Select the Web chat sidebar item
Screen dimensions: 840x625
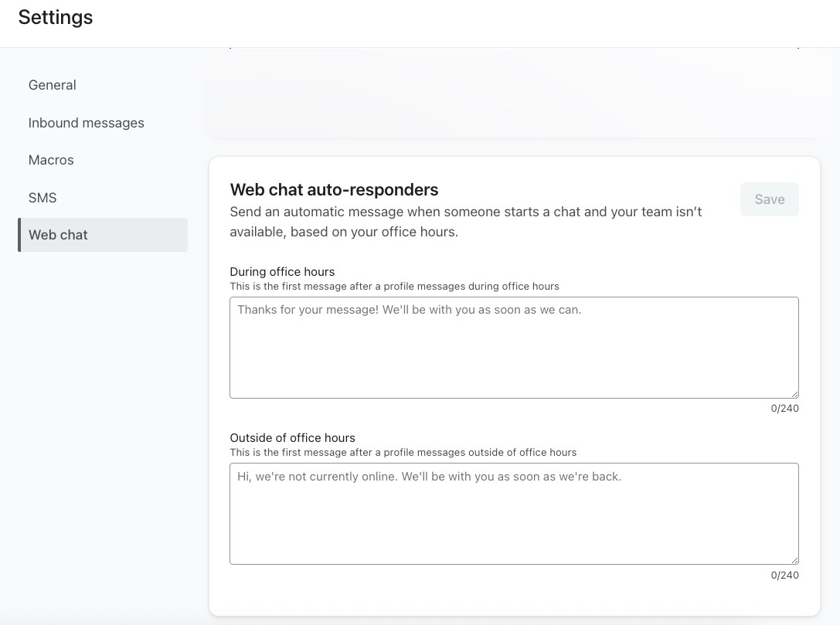(59, 235)
